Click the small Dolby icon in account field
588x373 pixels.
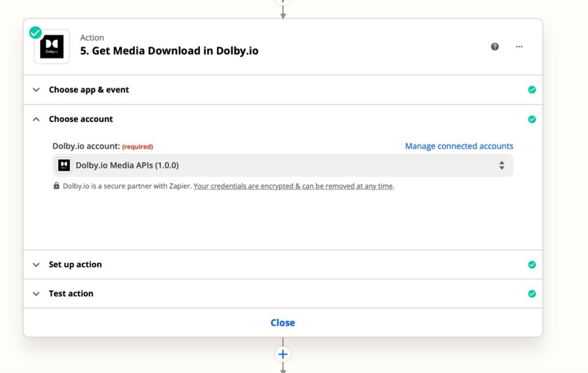64,165
